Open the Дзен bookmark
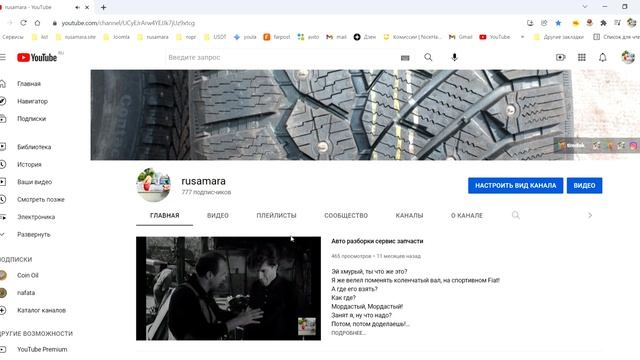The height and width of the screenshot is (360, 640). pyautogui.click(x=364, y=37)
